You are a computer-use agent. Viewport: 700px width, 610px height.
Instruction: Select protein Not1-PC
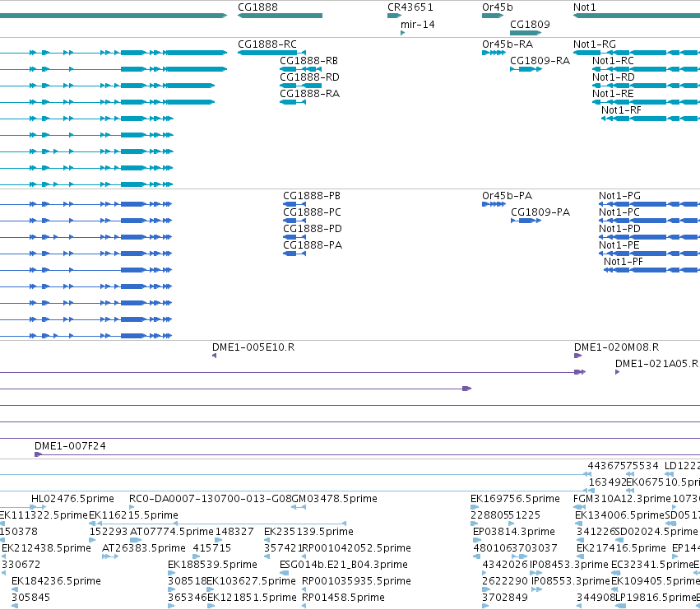[x=649, y=221]
